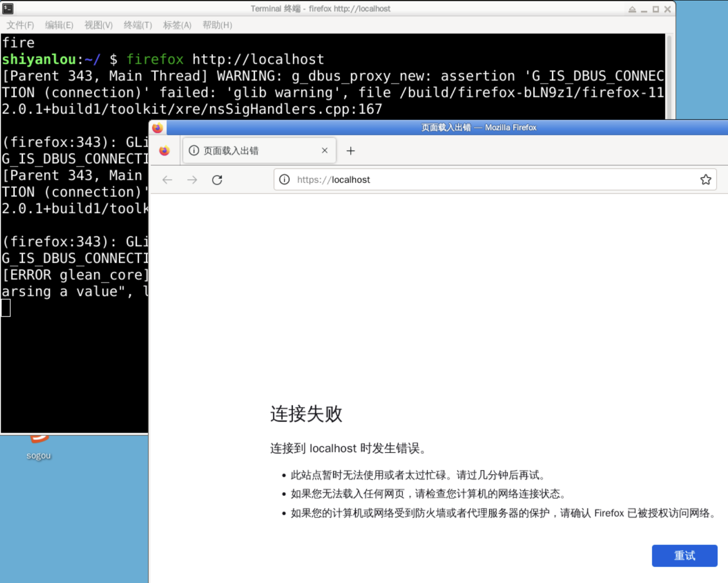Click the Terminal title bar text
728x583 pixels.
point(320,9)
